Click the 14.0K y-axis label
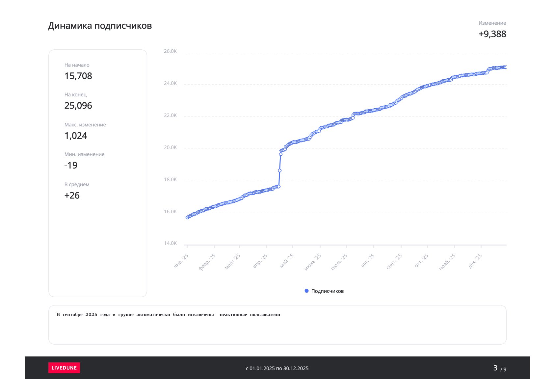 [170, 243]
